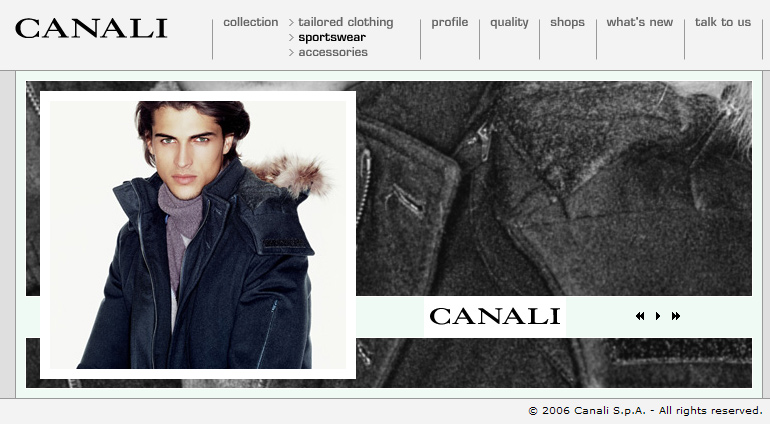
Task: Click the Canali logo below the coat image
Action: 495,316
